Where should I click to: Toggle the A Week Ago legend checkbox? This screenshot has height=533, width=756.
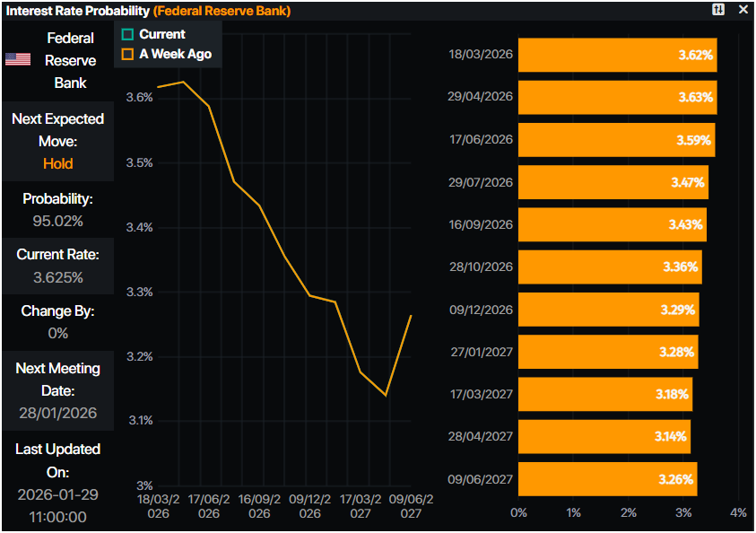tap(127, 54)
